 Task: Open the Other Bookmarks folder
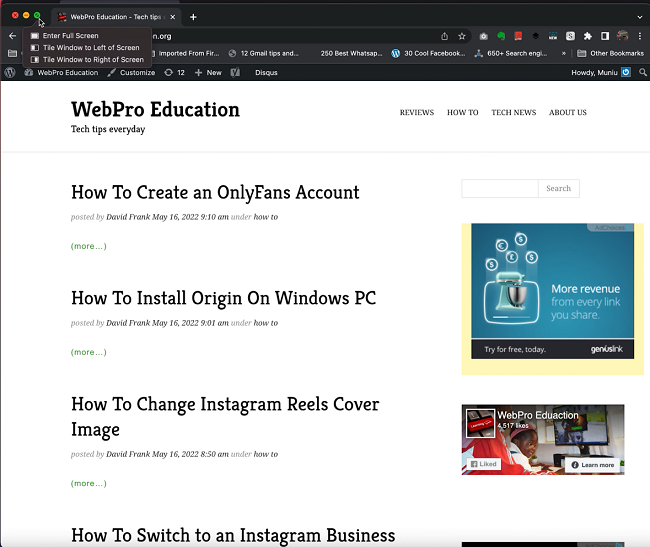(x=611, y=53)
